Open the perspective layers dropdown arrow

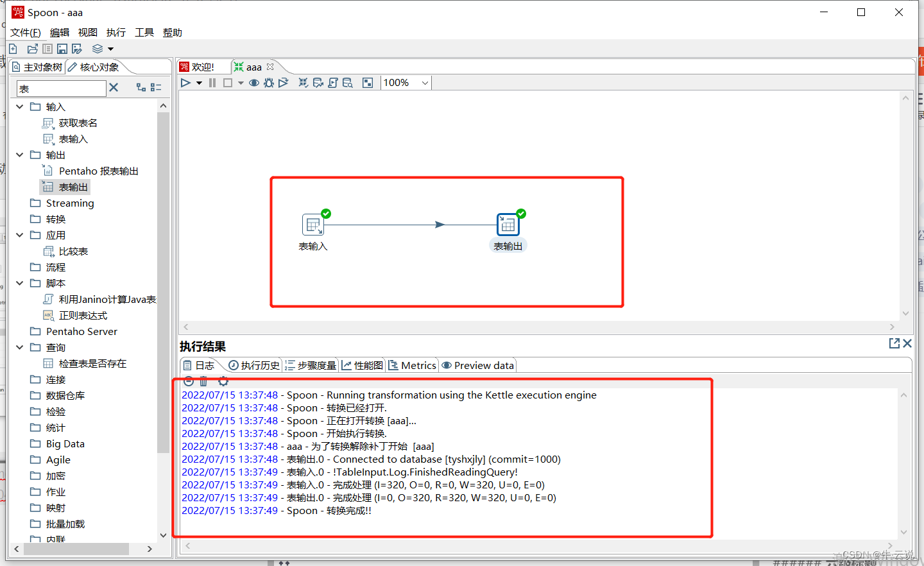point(110,49)
